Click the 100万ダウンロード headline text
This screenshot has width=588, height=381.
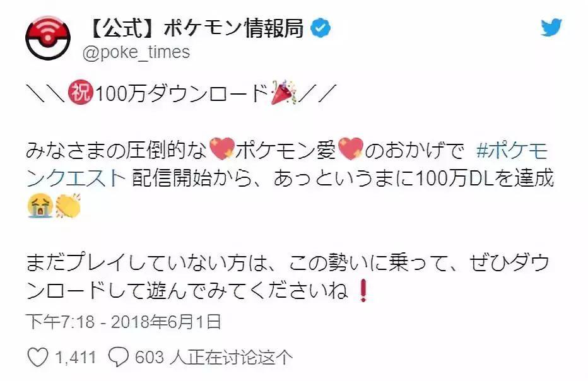pos(181,93)
